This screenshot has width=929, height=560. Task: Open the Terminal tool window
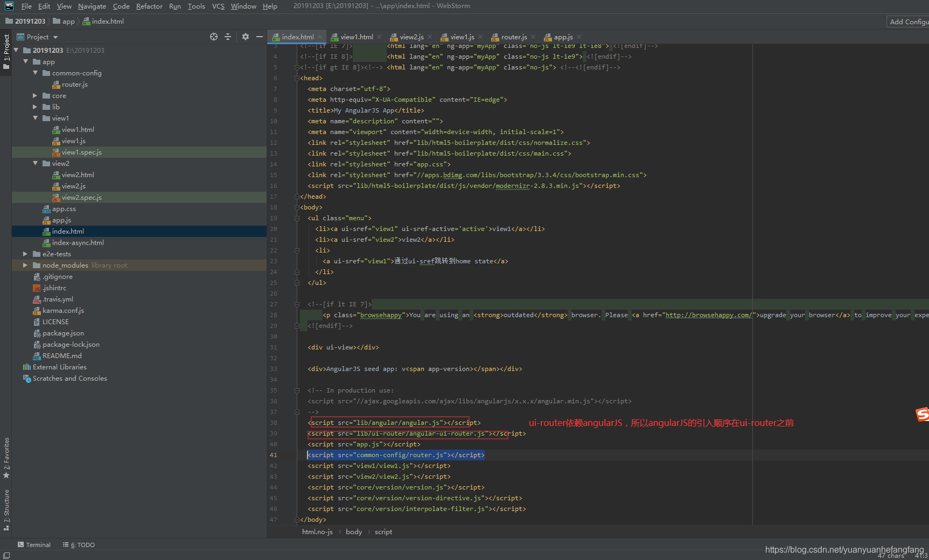(34, 545)
